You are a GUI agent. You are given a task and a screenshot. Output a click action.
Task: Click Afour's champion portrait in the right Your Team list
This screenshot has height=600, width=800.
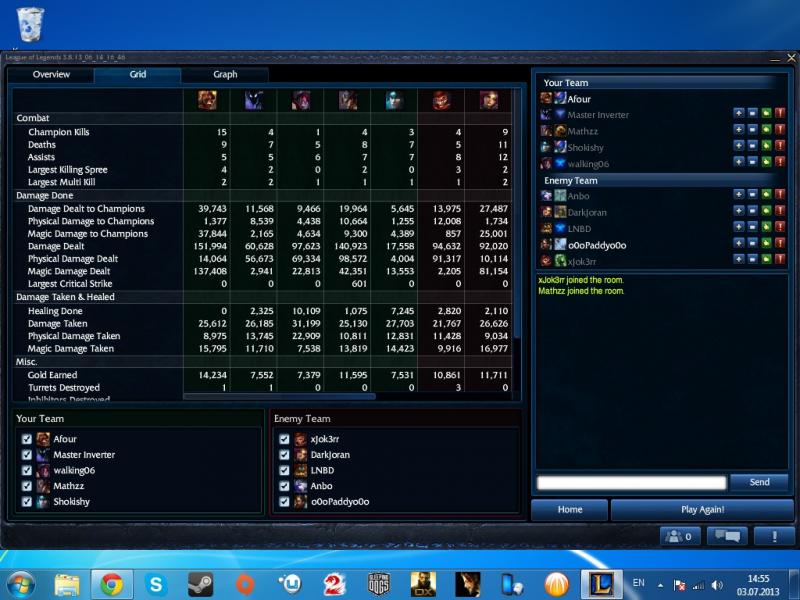pos(546,98)
